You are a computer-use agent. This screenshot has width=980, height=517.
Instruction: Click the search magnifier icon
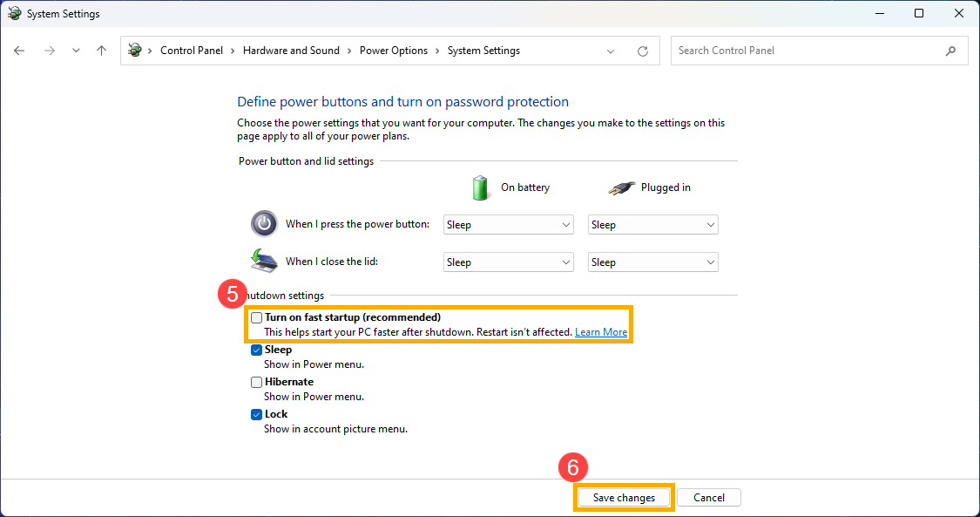click(950, 51)
